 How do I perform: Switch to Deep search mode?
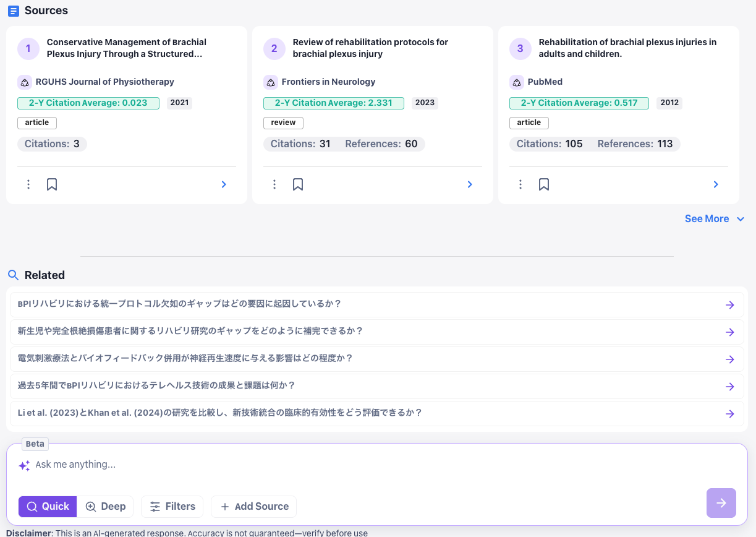coord(106,506)
